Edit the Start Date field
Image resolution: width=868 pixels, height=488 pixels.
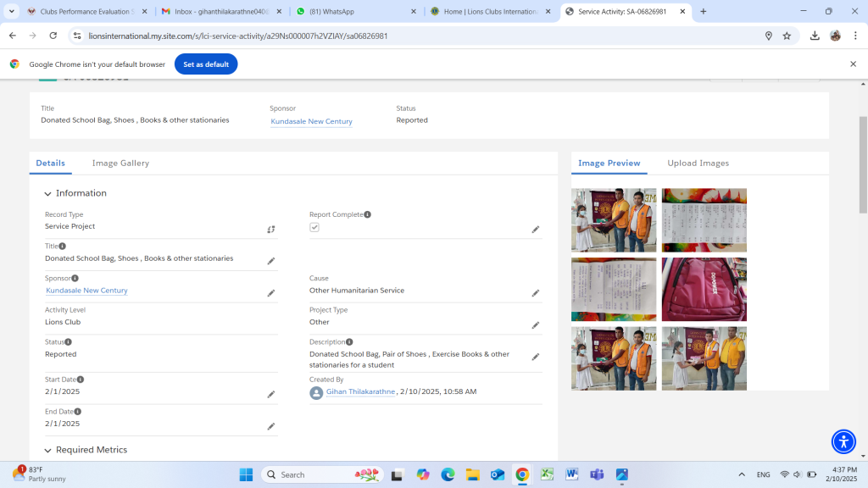[271, 395]
